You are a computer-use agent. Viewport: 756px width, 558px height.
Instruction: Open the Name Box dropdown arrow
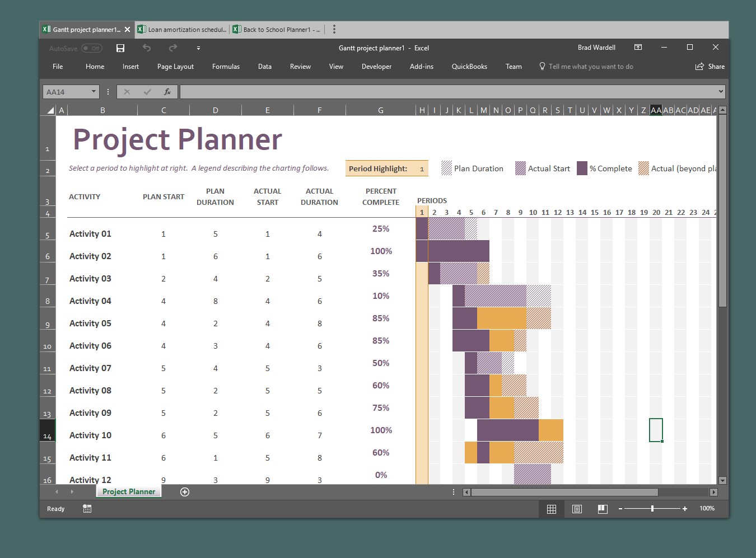[x=94, y=92]
